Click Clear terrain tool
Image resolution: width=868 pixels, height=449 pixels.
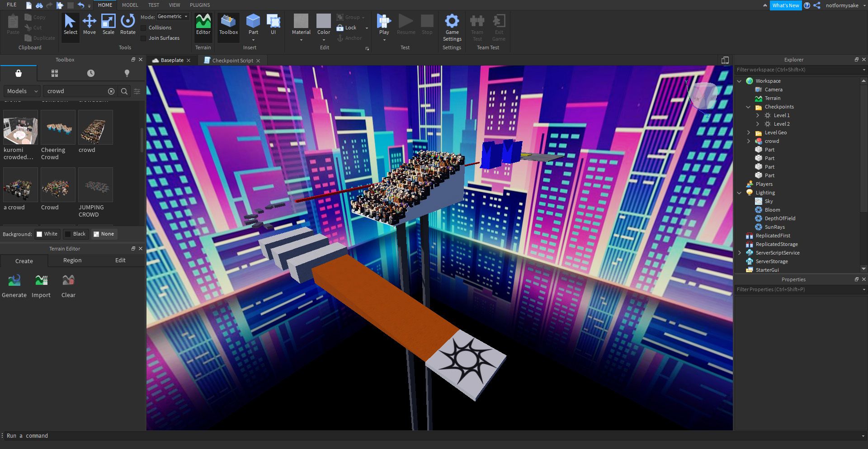click(68, 286)
